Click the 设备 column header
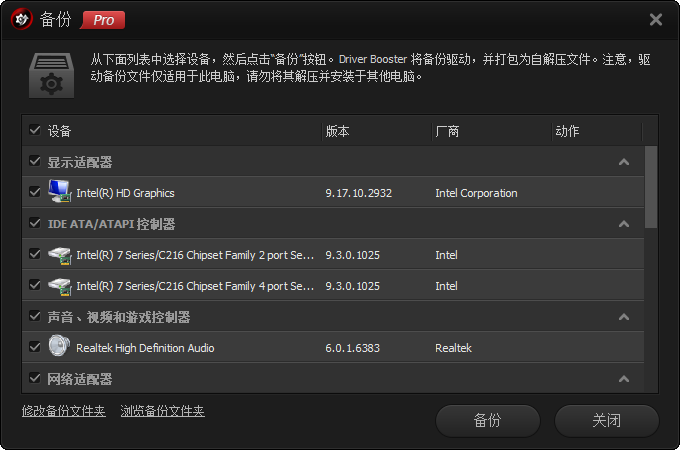 [59, 131]
